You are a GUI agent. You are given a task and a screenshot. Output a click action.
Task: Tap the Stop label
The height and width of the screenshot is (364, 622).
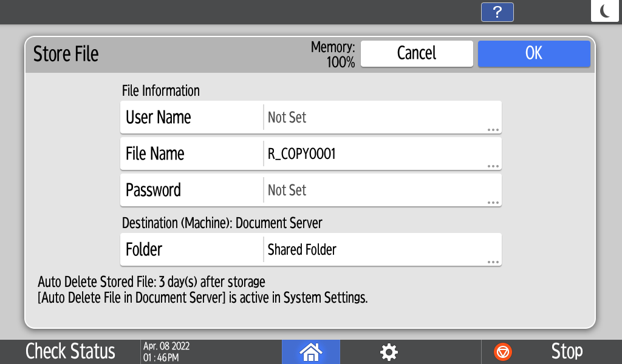[567, 351]
